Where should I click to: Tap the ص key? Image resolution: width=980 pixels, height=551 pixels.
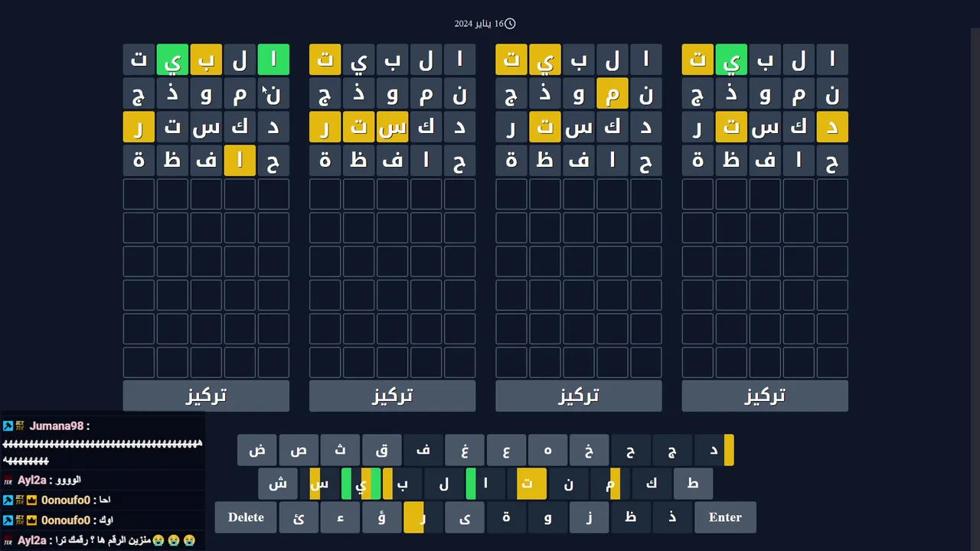click(x=299, y=450)
